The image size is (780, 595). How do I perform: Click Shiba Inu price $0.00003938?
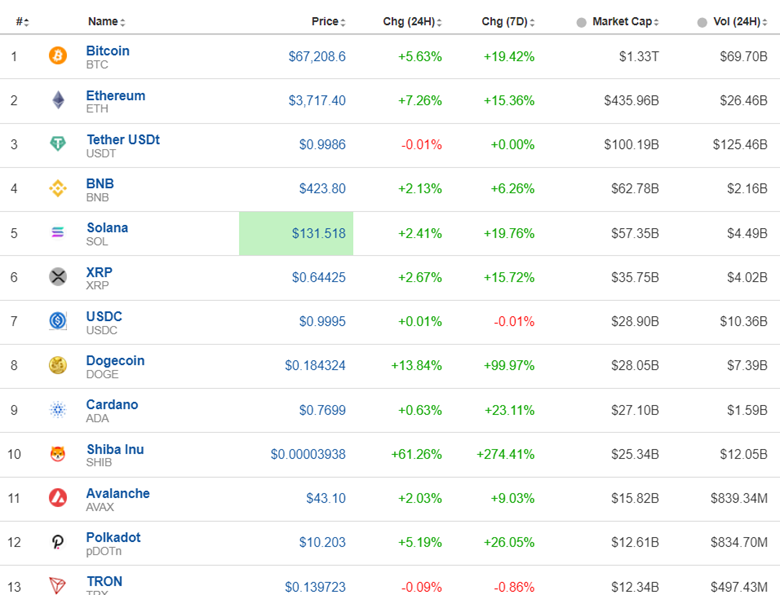[308, 454]
